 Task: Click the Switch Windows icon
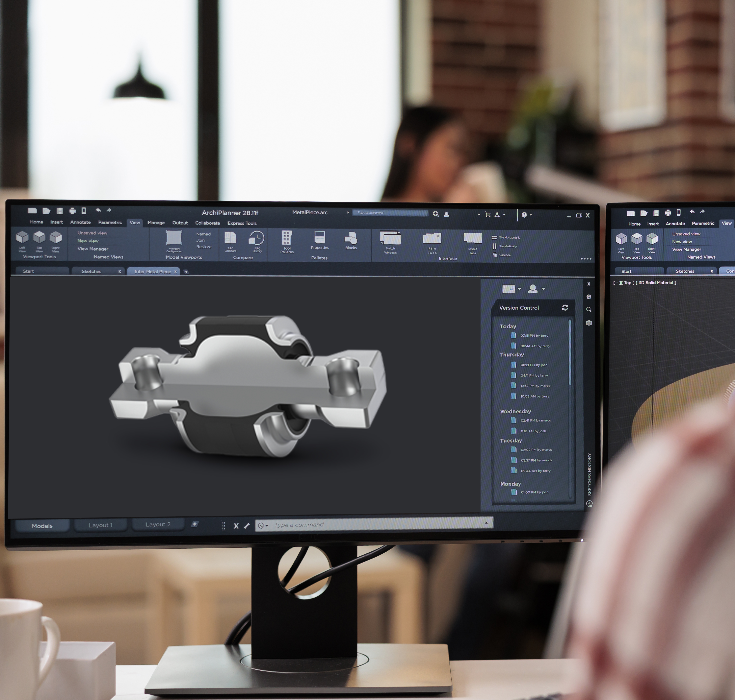[x=390, y=238]
